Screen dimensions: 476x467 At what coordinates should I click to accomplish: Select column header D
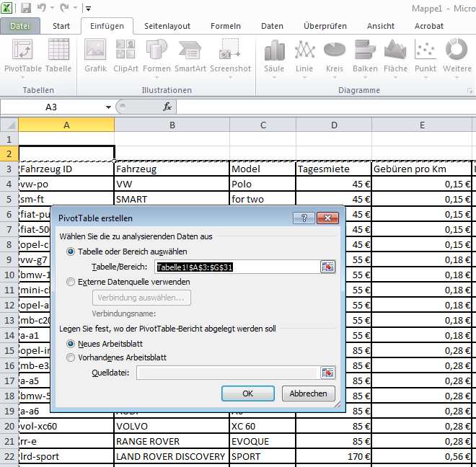click(334, 125)
